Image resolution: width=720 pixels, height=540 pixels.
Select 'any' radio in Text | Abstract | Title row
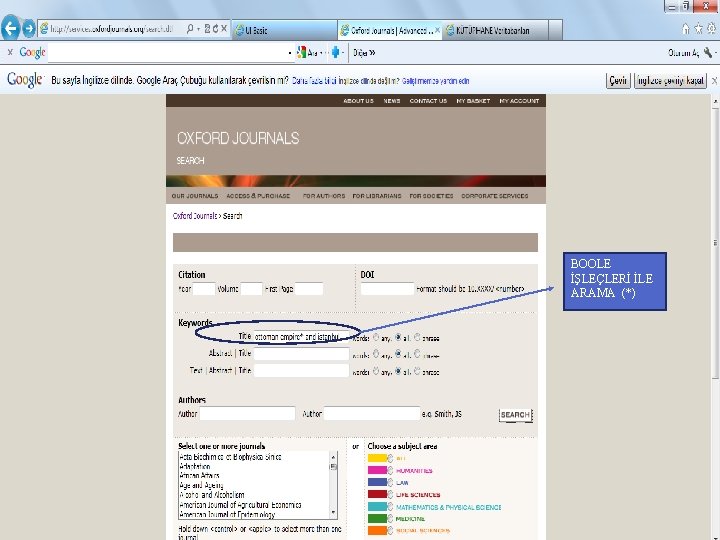click(x=376, y=371)
